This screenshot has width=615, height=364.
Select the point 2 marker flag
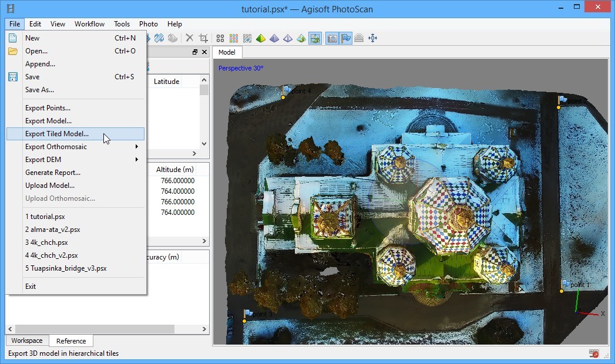click(563, 100)
